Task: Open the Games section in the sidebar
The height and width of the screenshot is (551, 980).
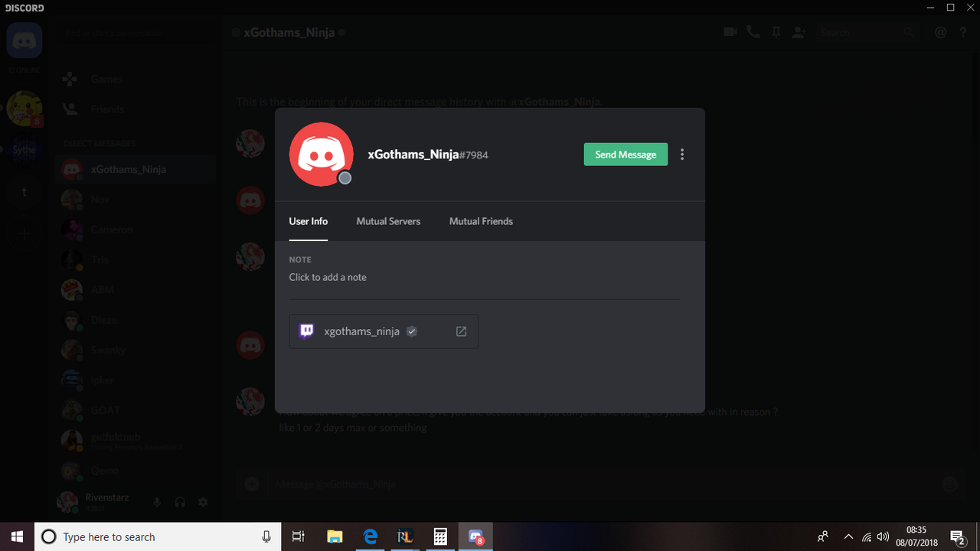Action: coord(136,79)
